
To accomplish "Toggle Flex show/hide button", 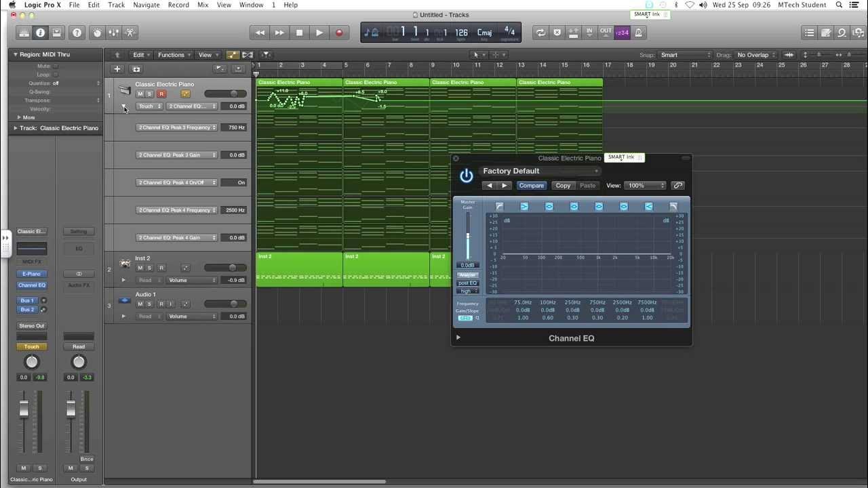I will [248, 55].
